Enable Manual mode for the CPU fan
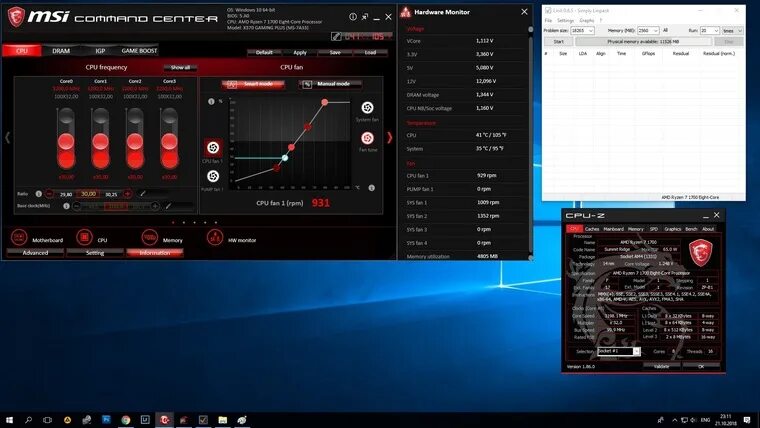Screen dimensions: 760x428 click(x=330, y=84)
